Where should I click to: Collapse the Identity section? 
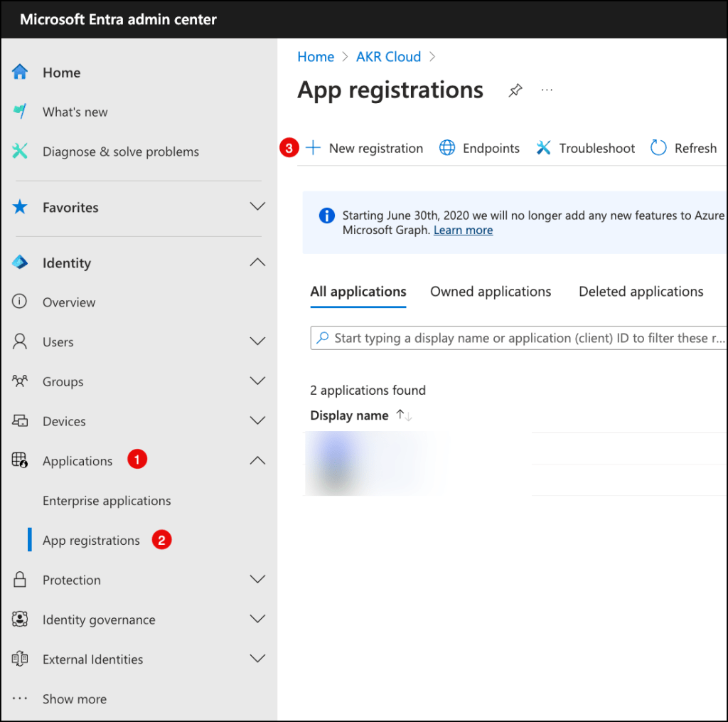coord(257,262)
